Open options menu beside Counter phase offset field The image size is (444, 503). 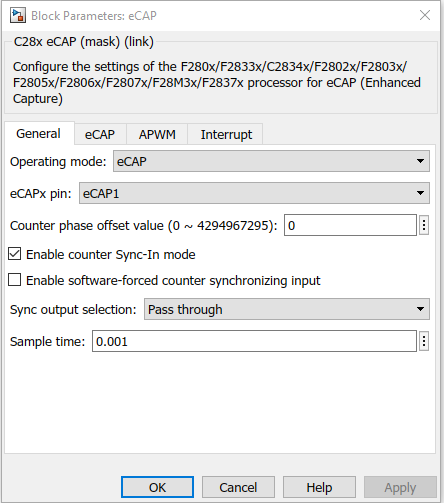(424, 225)
